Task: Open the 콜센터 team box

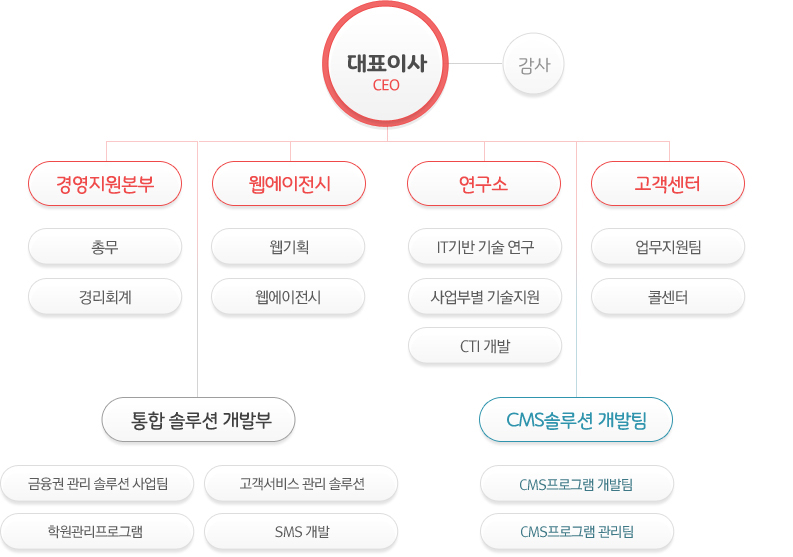Action: tap(668, 297)
